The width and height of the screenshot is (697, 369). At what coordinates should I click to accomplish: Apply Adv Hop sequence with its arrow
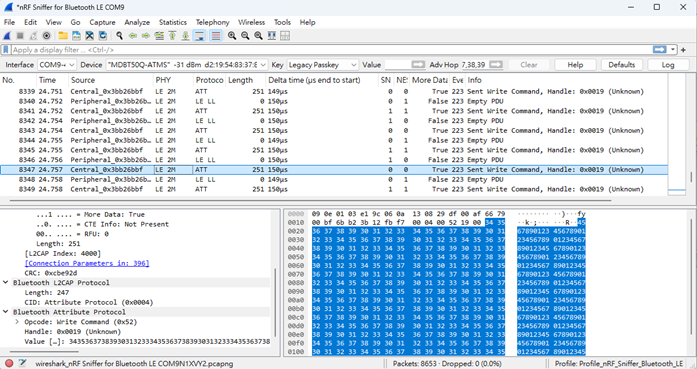click(496, 65)
